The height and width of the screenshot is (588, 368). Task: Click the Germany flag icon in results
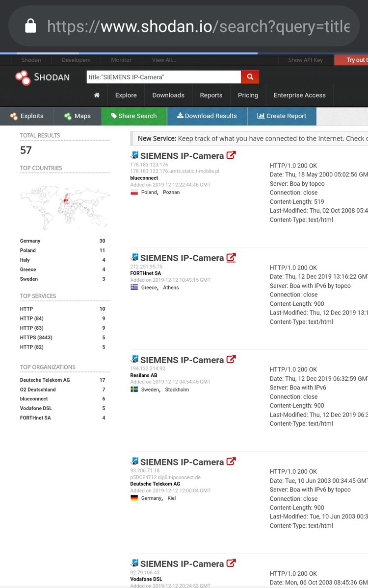134,498
